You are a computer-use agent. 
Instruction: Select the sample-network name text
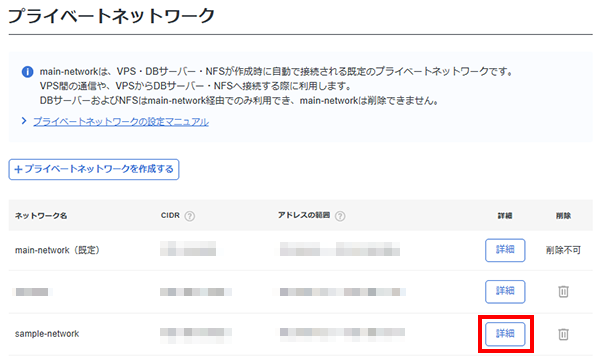click(47, 334)
